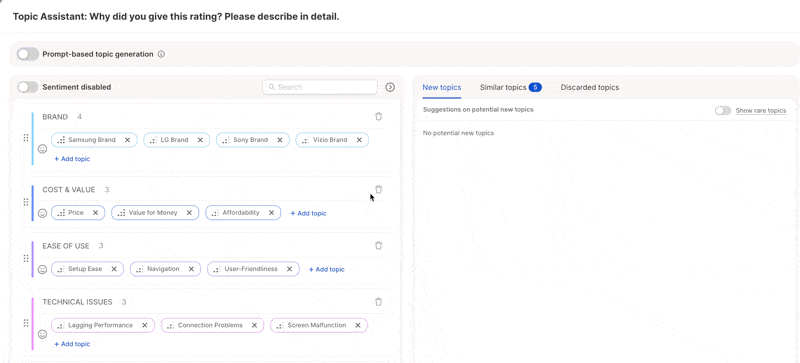Remove the Sony Brand topic

tap(280, 140)
